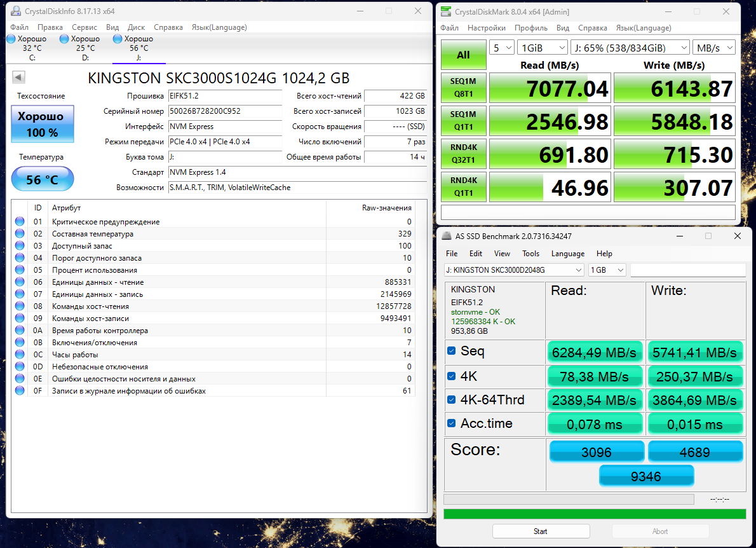Click the empty comment field in CrystalDiskMark
The image size is (756, 548).
pos(588,212)
